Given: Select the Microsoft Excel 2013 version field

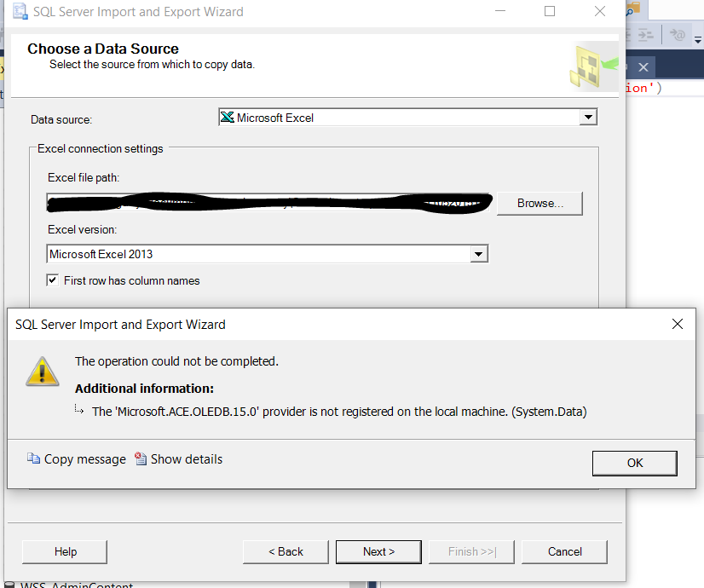Looking at the screenshot, I should tap(267, 254).
